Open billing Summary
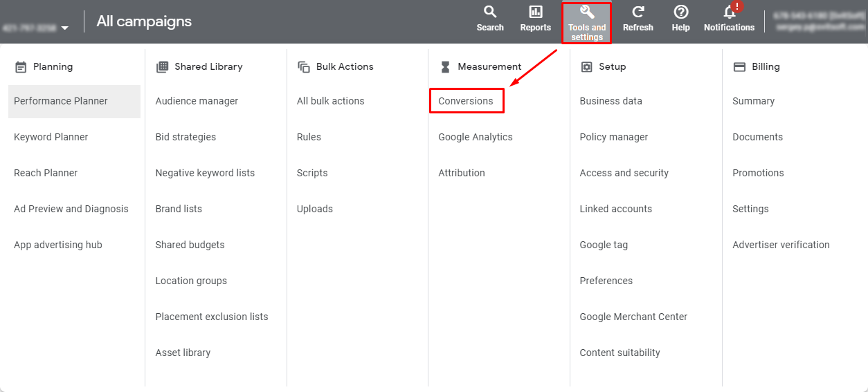 [x=753, y=101]
